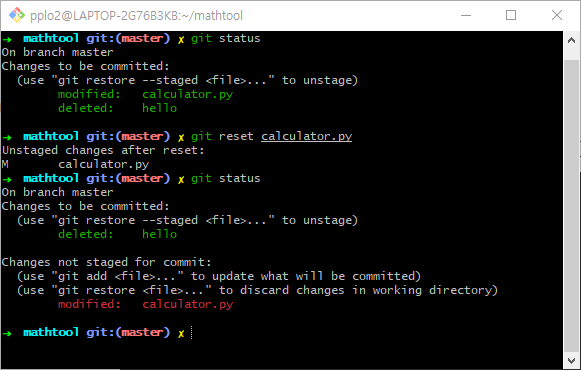
Task: Minimize the terminal window
Action: pos(466,15)
